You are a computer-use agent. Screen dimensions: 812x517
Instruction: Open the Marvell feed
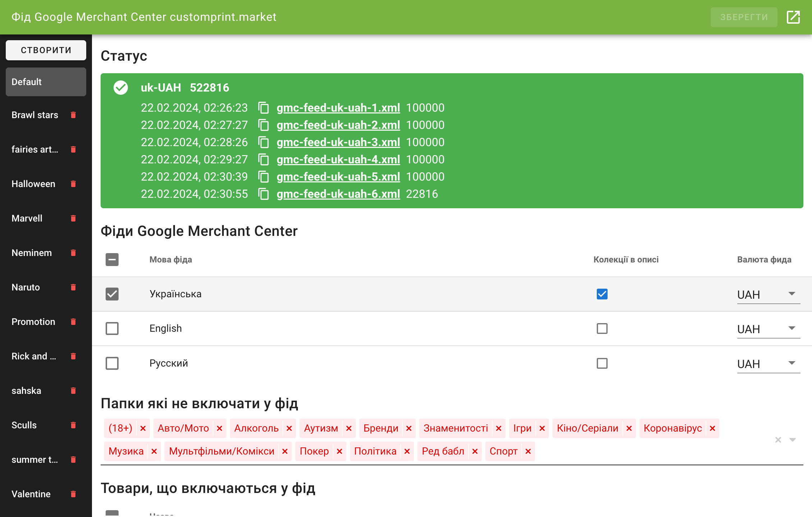(27, 218)
